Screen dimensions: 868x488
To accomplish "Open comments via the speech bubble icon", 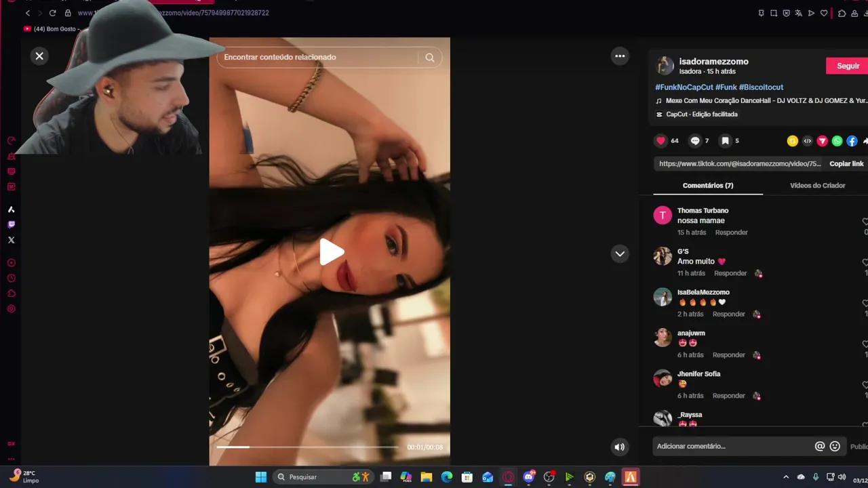I will [695, 141].
